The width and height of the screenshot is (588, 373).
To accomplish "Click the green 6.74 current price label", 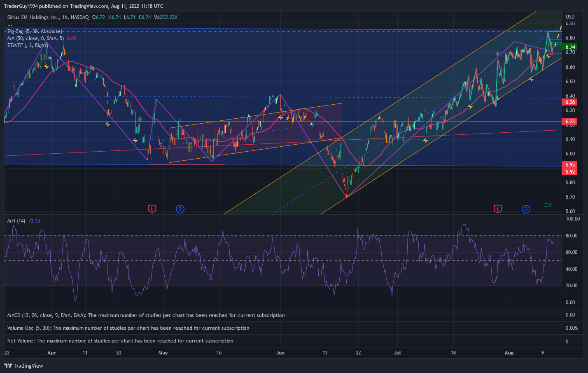I will point(570,47).
